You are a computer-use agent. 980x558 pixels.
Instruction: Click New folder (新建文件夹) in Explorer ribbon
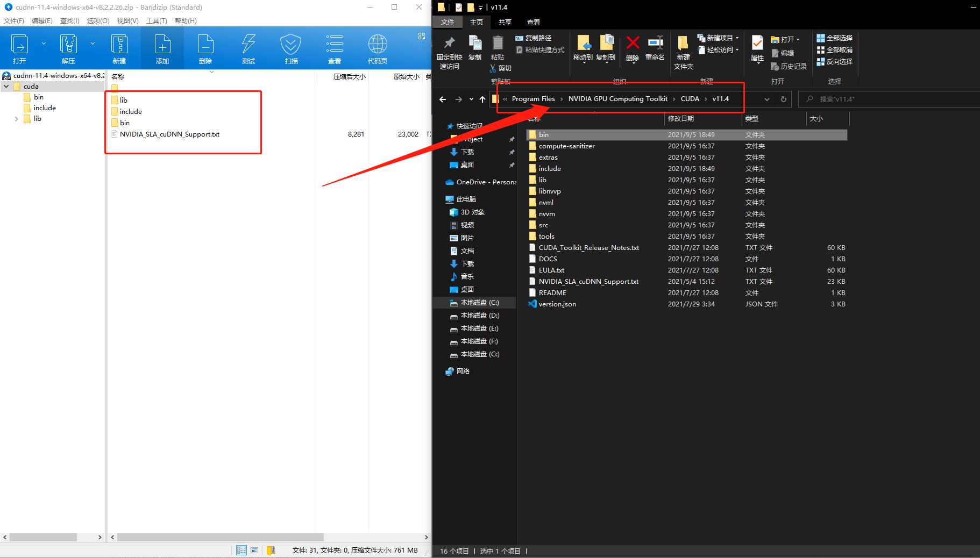pyautogui.click(x=683, y=53)
